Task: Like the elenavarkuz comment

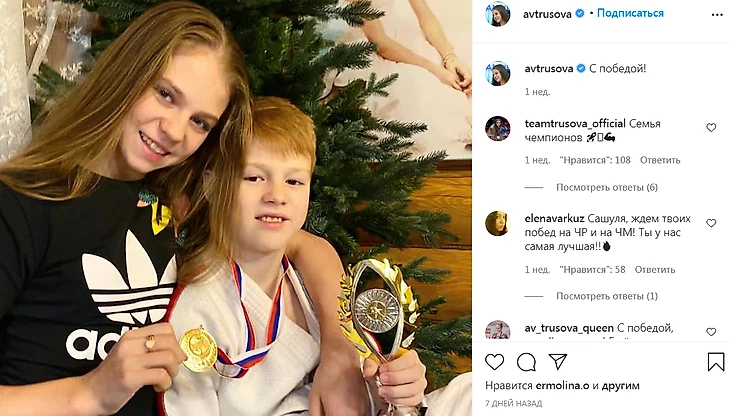Action: [x=711, y=223]
